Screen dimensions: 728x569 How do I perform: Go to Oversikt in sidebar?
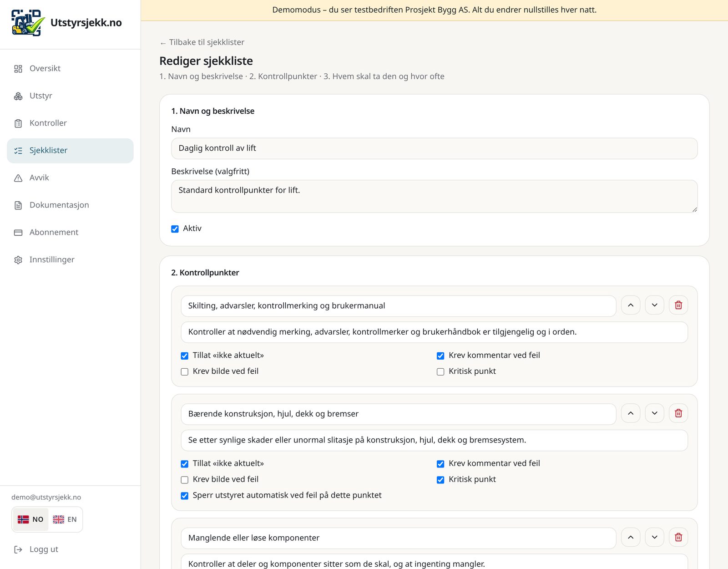tap(70, 69)
